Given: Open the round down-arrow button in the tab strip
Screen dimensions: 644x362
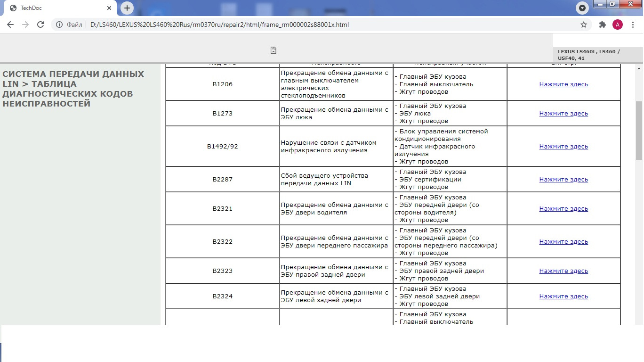Looking at the screenshot, I should [583, 8].
